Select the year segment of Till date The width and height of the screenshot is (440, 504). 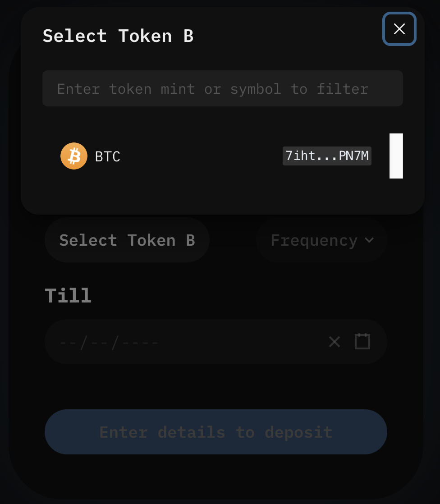[x=140, y=343]
